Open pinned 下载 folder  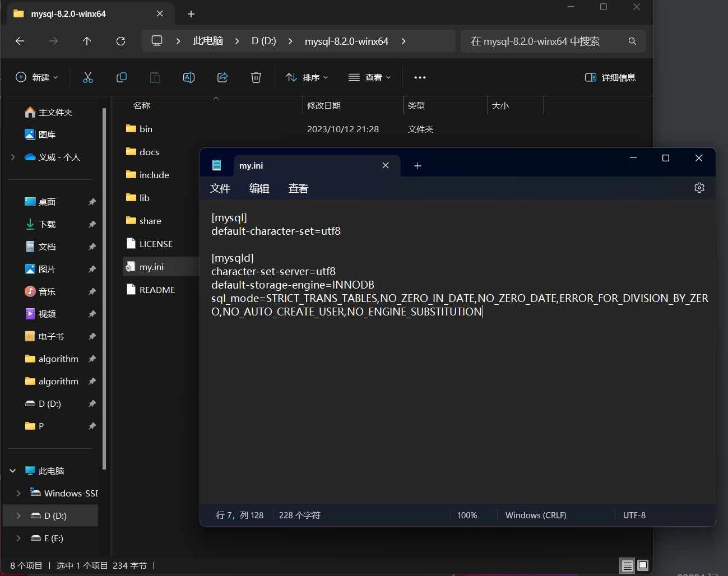click(x=47, y=224)
